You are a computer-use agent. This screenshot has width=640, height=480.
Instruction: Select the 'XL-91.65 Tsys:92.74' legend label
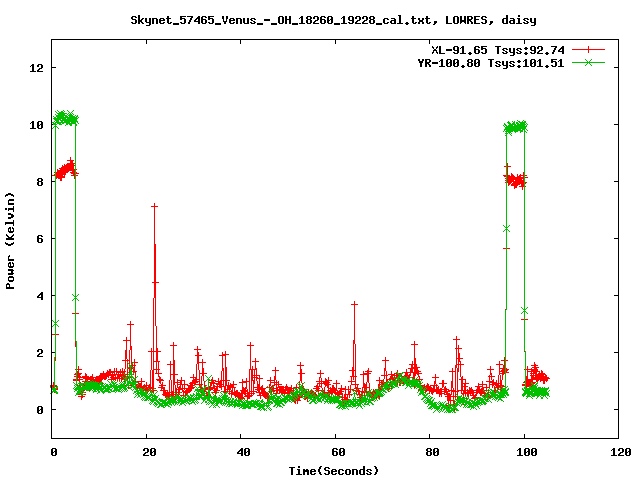point(498,50)
